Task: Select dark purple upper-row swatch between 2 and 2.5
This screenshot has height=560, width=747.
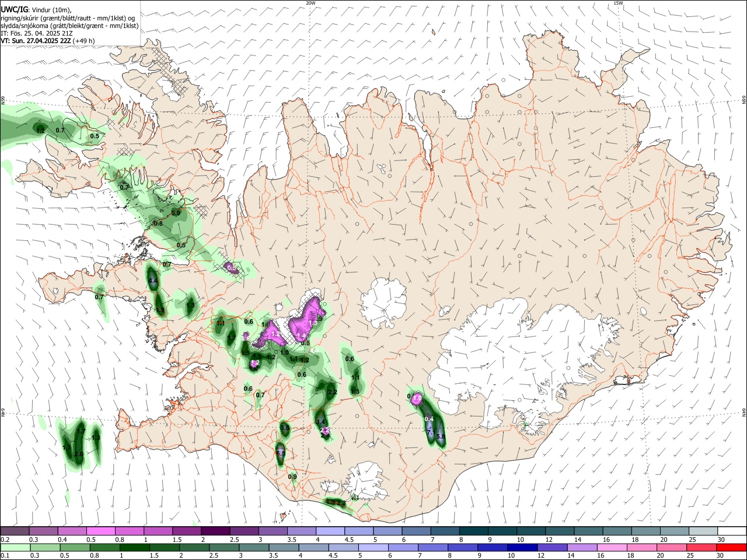Action: 215,531
